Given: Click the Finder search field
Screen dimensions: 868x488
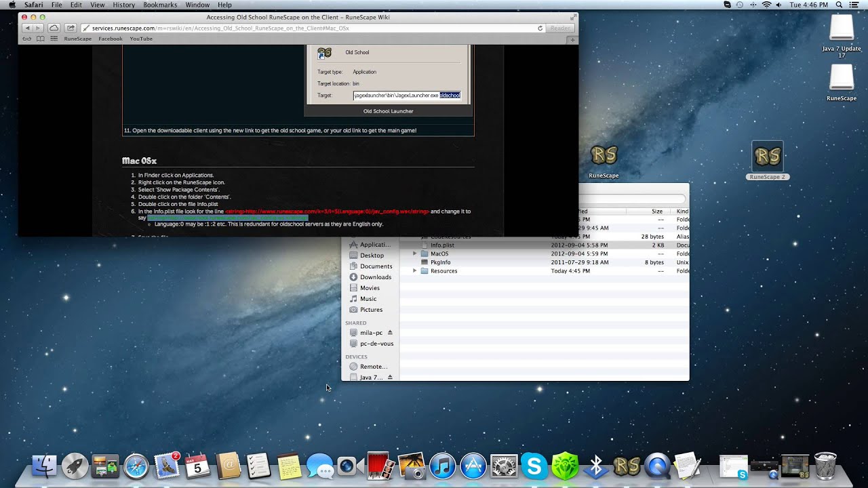Looking at the screenshot, I should coord(631,199).
